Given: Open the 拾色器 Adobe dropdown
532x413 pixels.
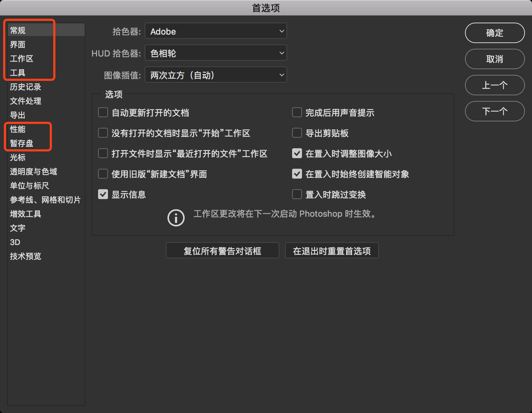Looking at the screenshot, I should coord(216,31).
